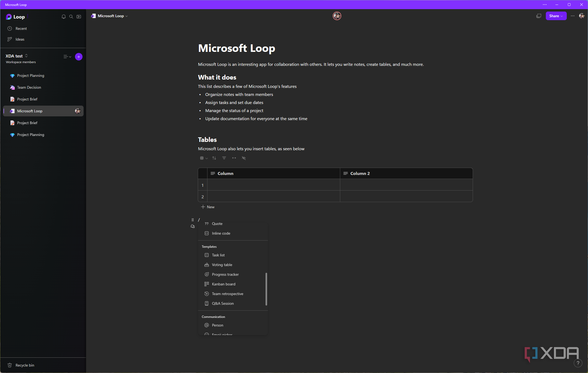Click the Organize notes with team members bullet
Screen dimensions: 588x373
(239, 95)
